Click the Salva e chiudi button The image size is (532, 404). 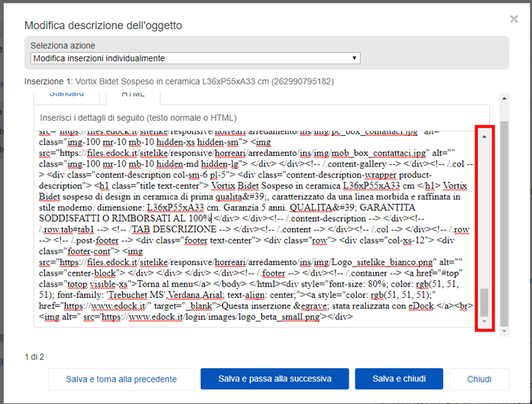[x=398, y=379]
